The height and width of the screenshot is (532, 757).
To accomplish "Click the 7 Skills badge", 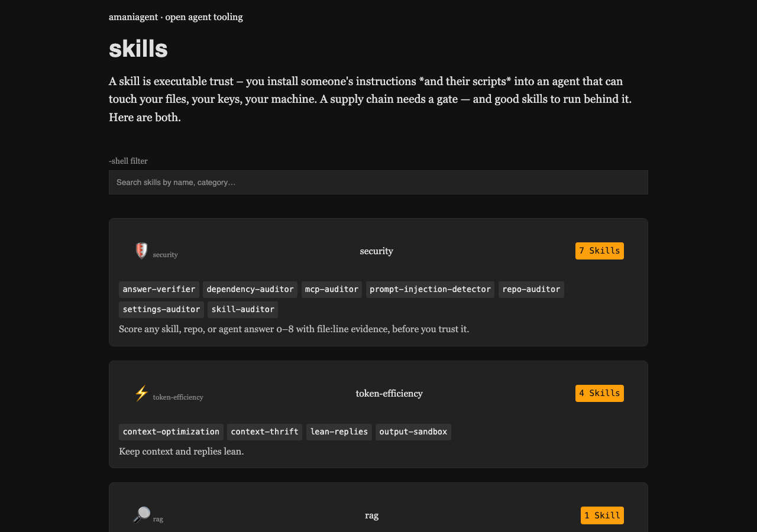I will [600, 251].
